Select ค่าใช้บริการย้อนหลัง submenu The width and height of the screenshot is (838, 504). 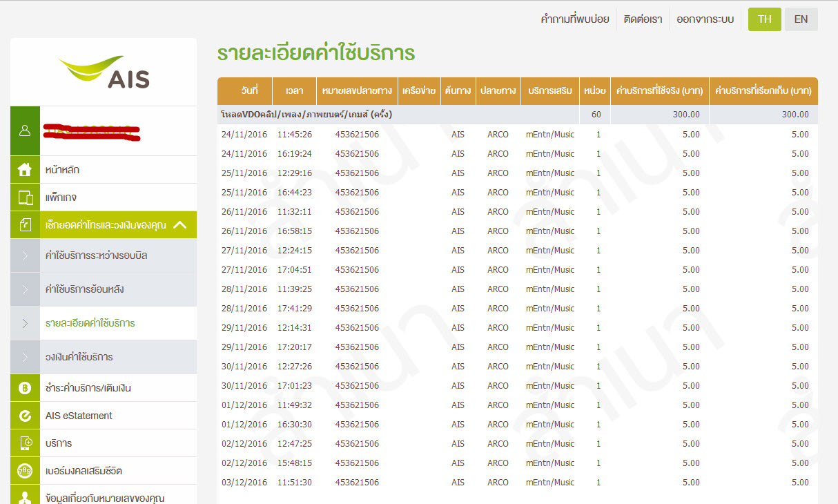coord(104,289)
